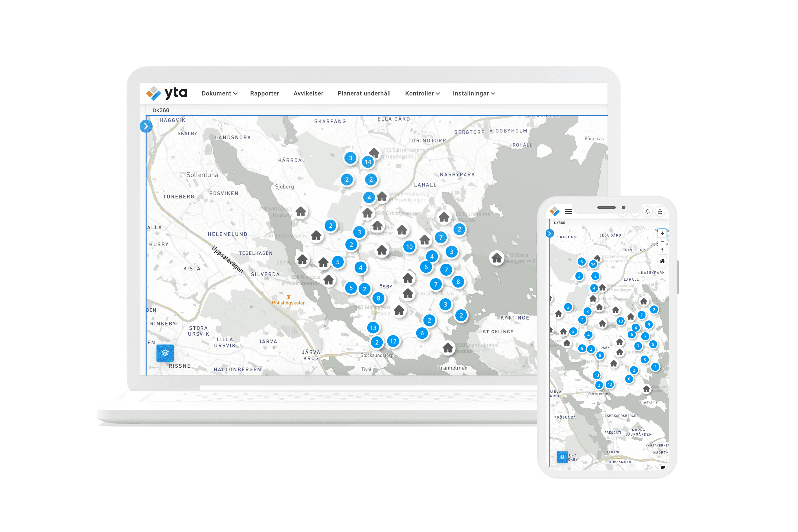Go to Rapporter page

(x=264, y=93)
